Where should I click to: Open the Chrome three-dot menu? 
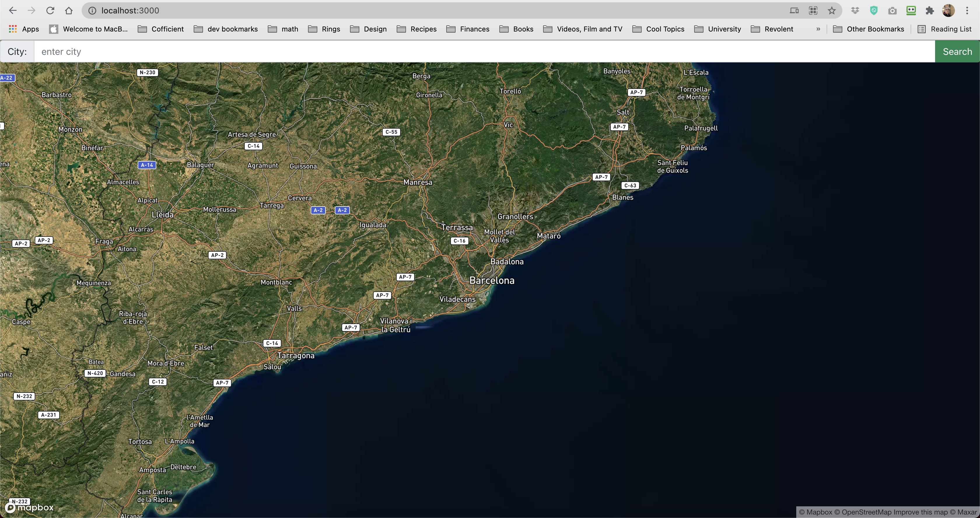pos(967,11)
